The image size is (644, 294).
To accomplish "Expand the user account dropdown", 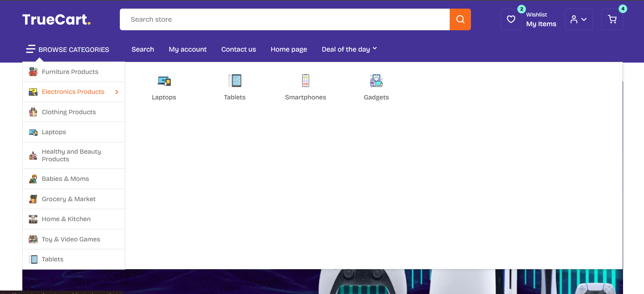I will coord(578,20).
